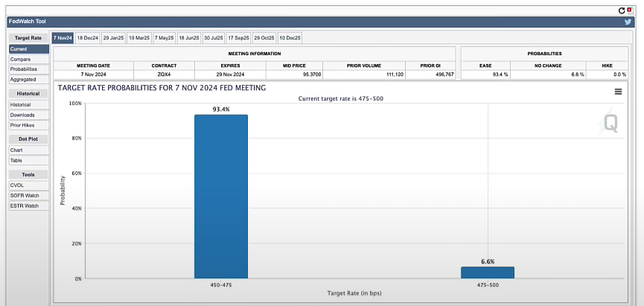Switch to the 29 Jan25 meeting tab
Screen dimensions: 644x306
(113, 38)
